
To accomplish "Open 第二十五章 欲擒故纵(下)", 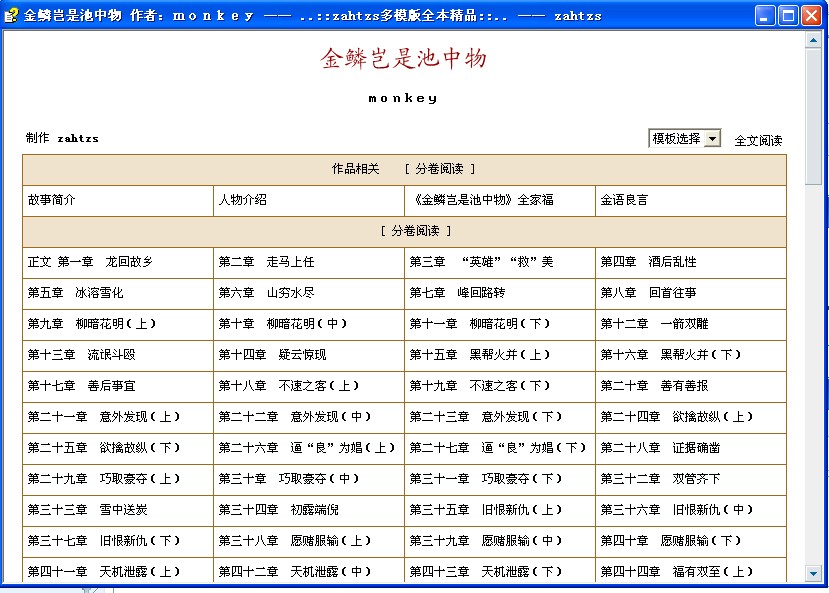I will coord(104,448).
